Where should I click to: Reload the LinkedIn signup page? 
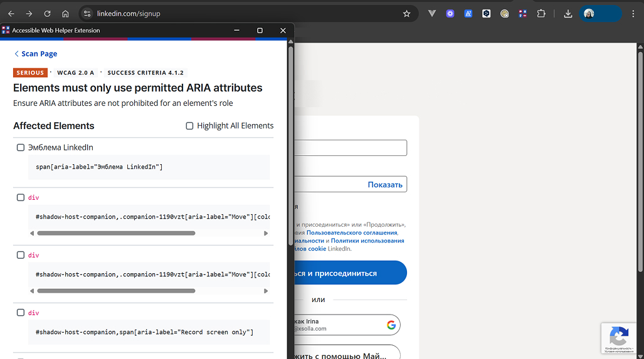coord(47,13)
